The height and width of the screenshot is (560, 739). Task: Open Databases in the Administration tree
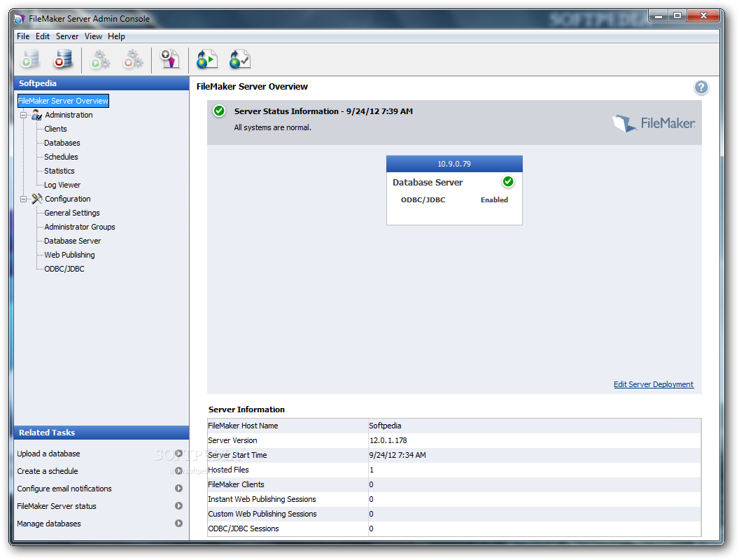[x=62, y=143]
